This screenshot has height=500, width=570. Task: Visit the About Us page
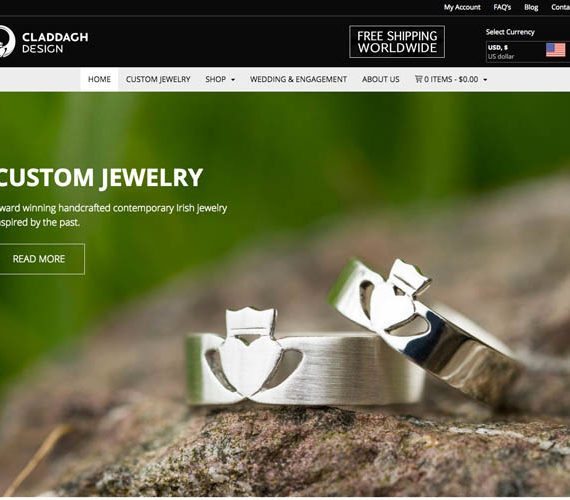[381, 79]
